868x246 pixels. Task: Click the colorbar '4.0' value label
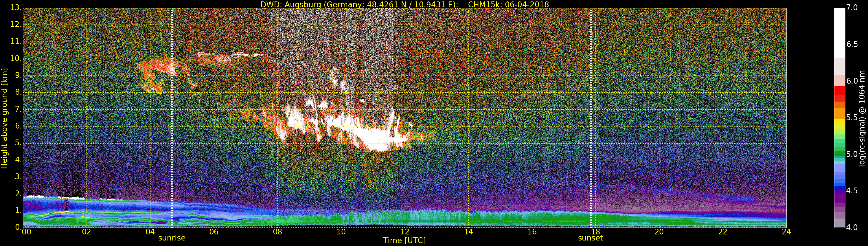[x=852, y=227]
